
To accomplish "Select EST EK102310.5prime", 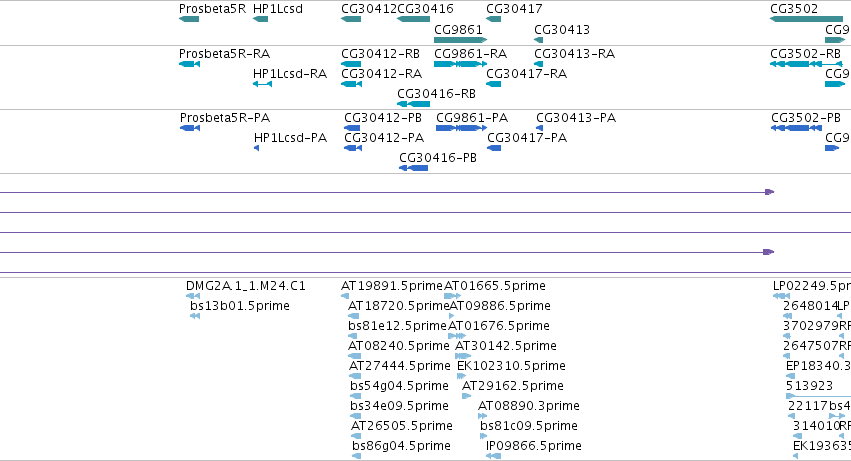I will 511,367.
